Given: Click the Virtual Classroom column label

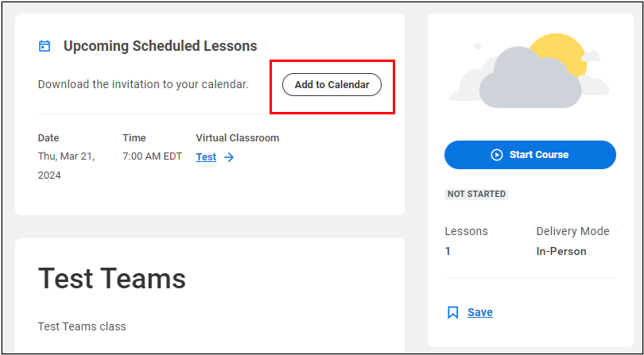Looking at the screenshot, I should (x=237, y=138).
